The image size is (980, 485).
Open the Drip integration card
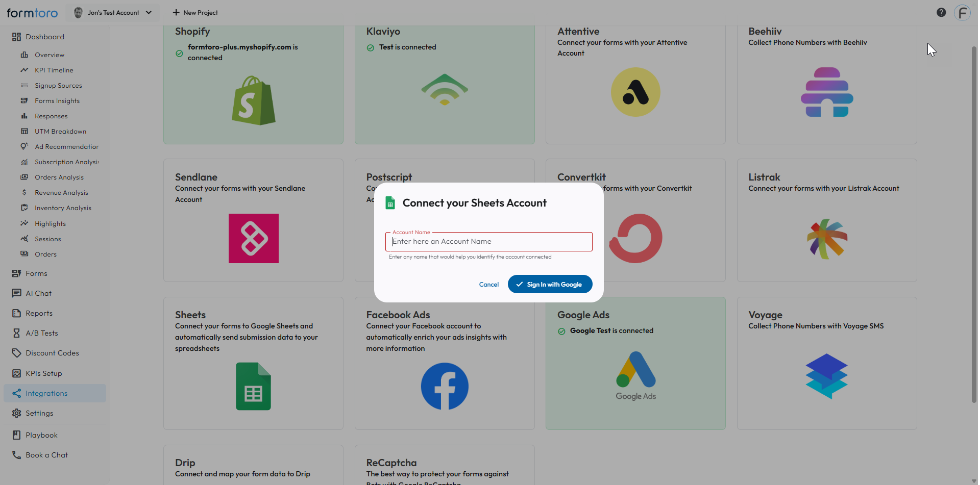click(x=253, y=465)
